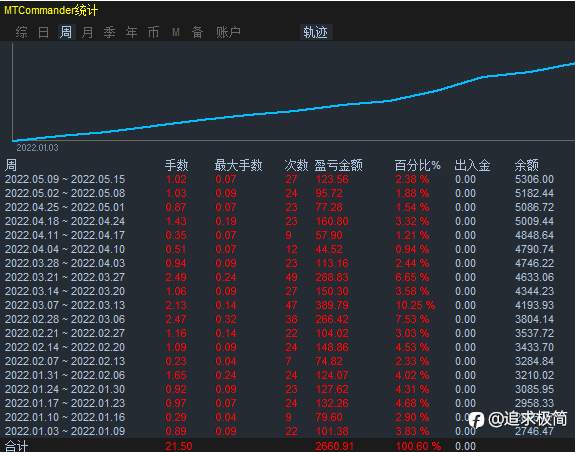Click the 周 column header
Viewport: 575px width, 452px height.
click(11, 165)
